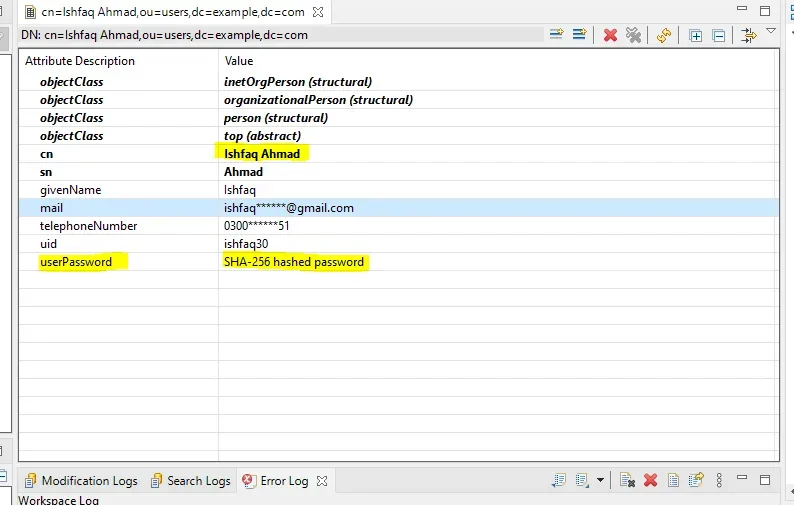The image size is (794, 505).
Task: Close the Error Log tab
Action: tap(322, 481)
